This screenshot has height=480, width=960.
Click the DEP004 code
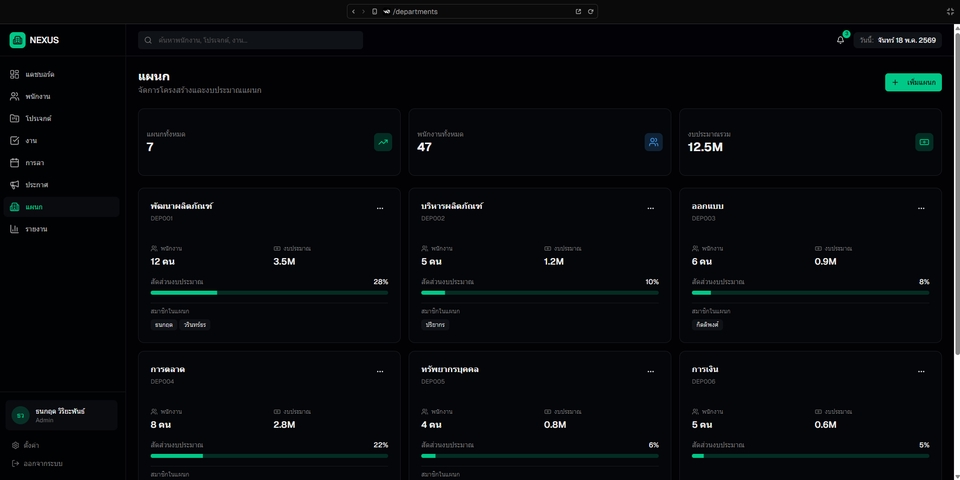(x=162, y=381)
